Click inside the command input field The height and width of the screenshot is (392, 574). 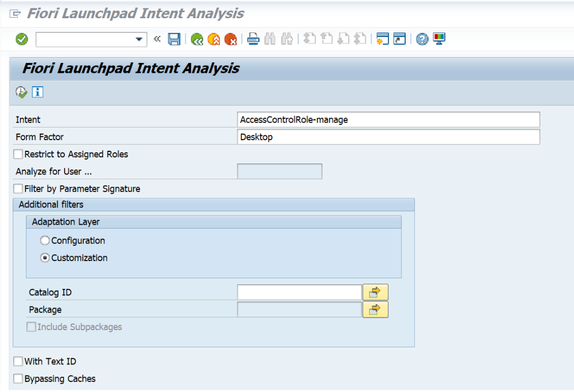[86, 39]
